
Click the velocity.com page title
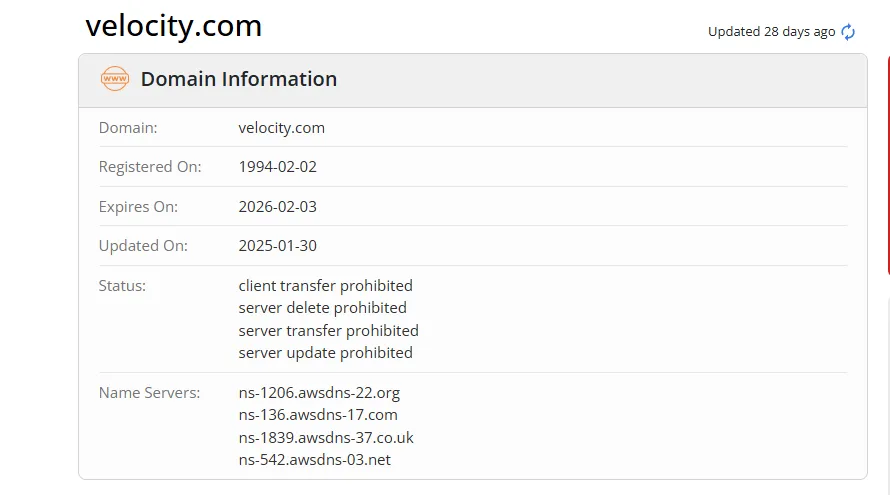point(174,26)
